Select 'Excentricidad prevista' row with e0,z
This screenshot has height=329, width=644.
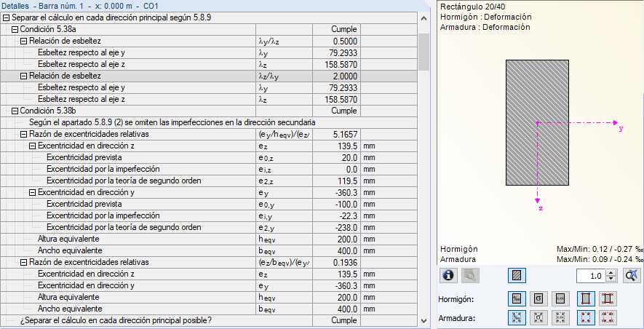(x=210, y=157)
